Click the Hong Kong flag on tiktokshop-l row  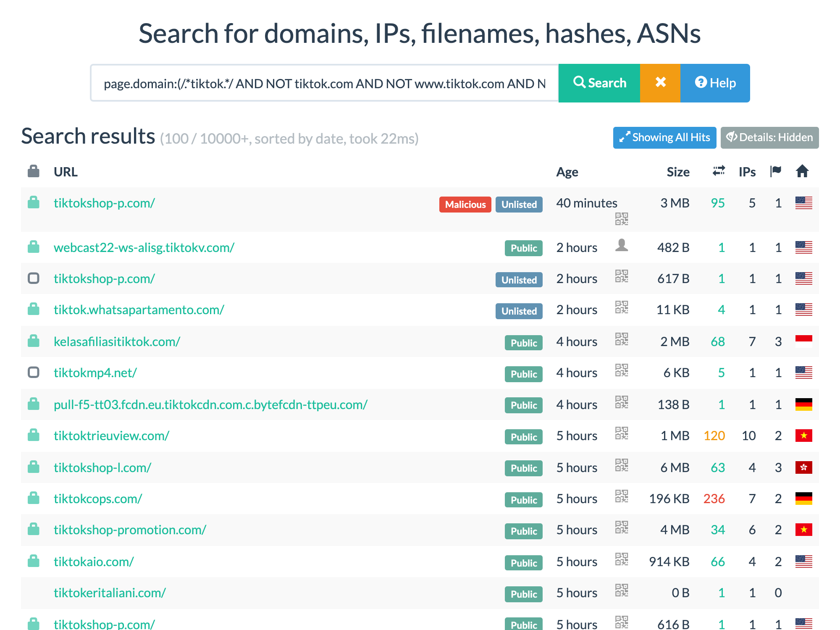(x=803, y=467)
